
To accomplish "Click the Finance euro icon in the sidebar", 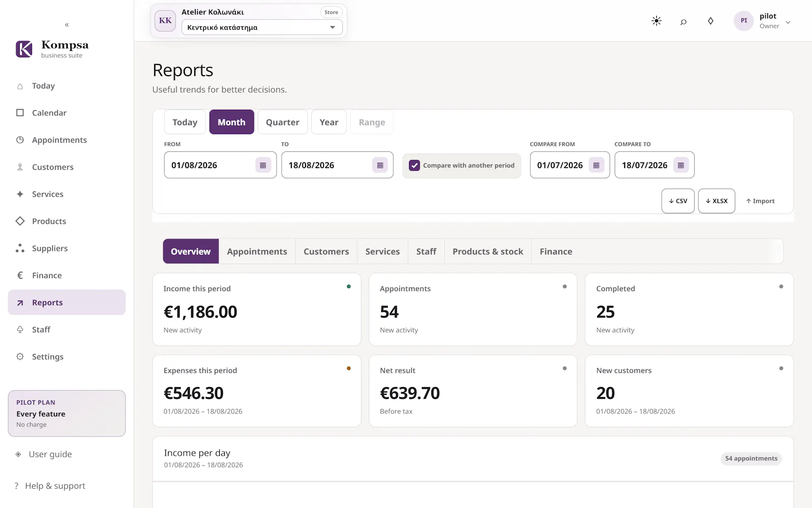I will pos(20,275).
